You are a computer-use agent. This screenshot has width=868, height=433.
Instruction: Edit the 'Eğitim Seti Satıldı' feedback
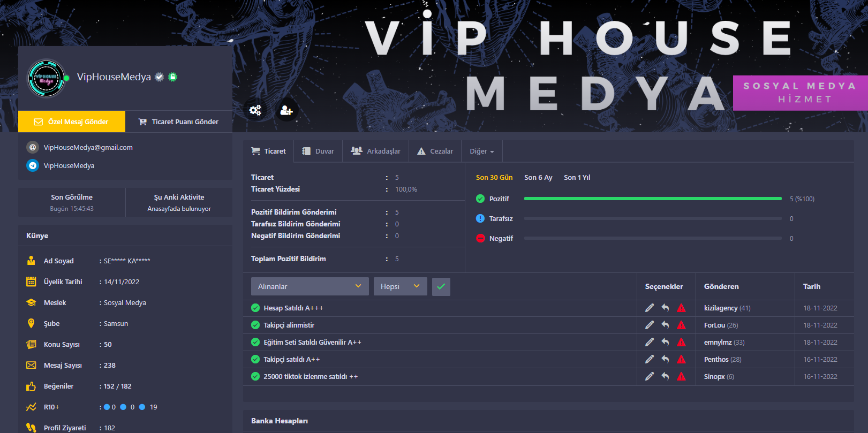(650, 342)
